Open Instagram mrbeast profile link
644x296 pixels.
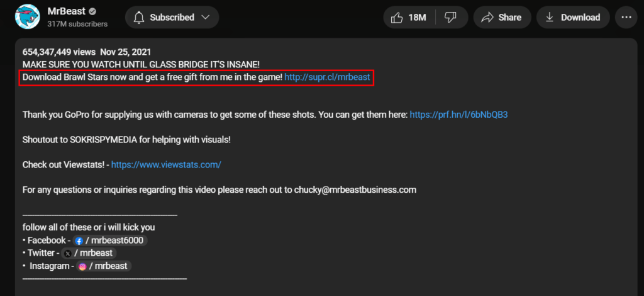[104, 266]
